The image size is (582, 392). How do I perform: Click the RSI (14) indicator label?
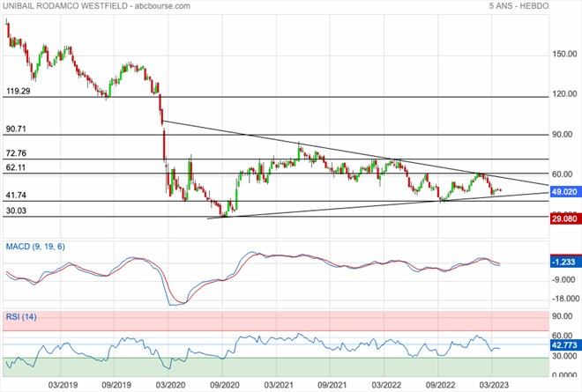click(21, 317)
